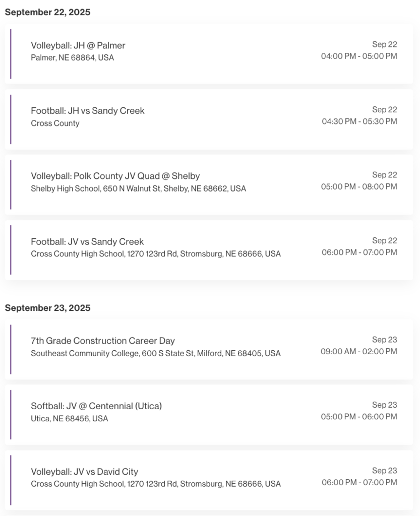Open Volleyball: Polk County JV Quad @ Shelby
The image size is (420, 516).
115,176
